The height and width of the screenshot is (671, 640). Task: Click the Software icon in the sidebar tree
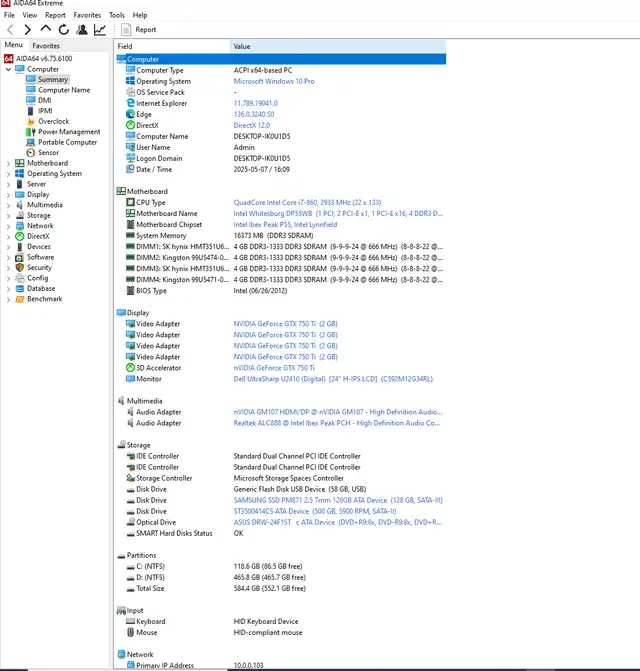[19, 257]
